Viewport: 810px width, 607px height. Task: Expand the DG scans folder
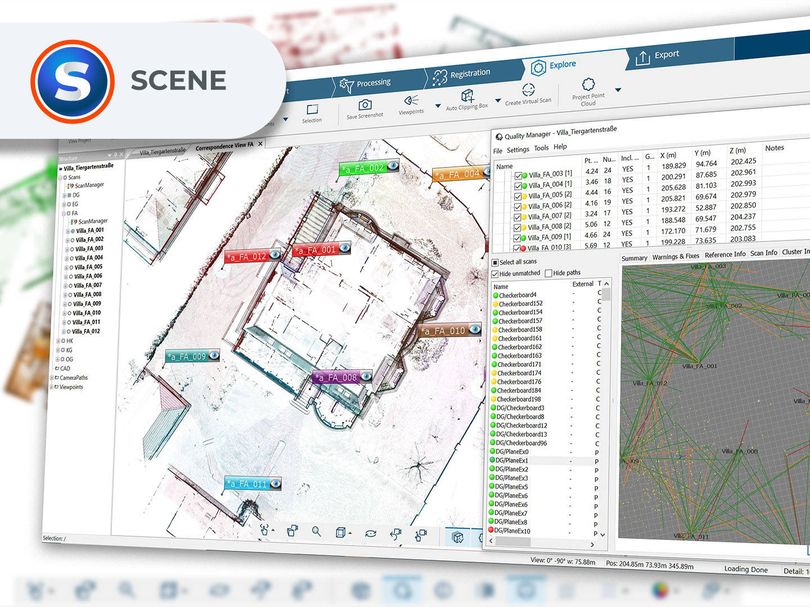(64, 195)
